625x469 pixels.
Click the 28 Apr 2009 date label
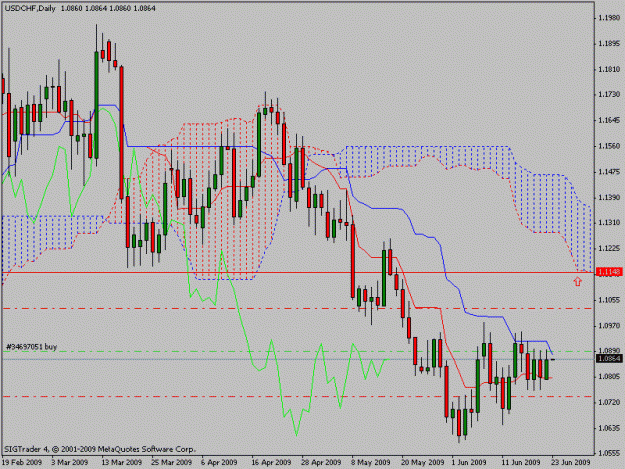[321, 463]
